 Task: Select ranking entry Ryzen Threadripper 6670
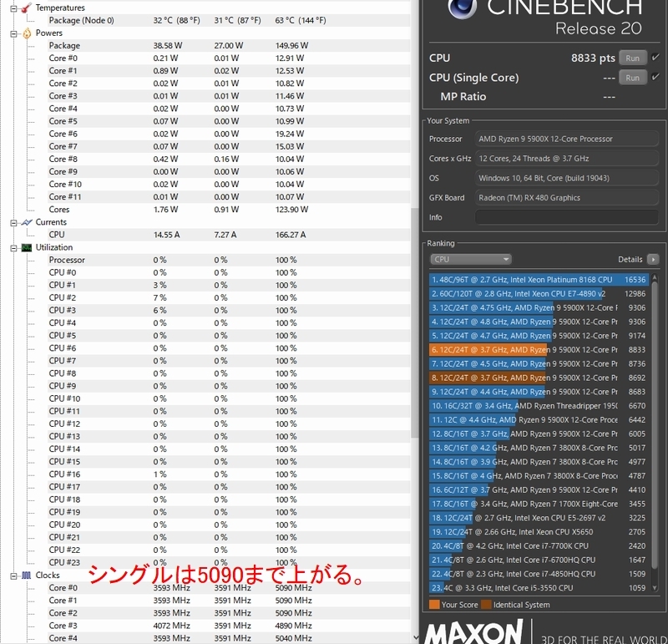[x=539, y=406]
